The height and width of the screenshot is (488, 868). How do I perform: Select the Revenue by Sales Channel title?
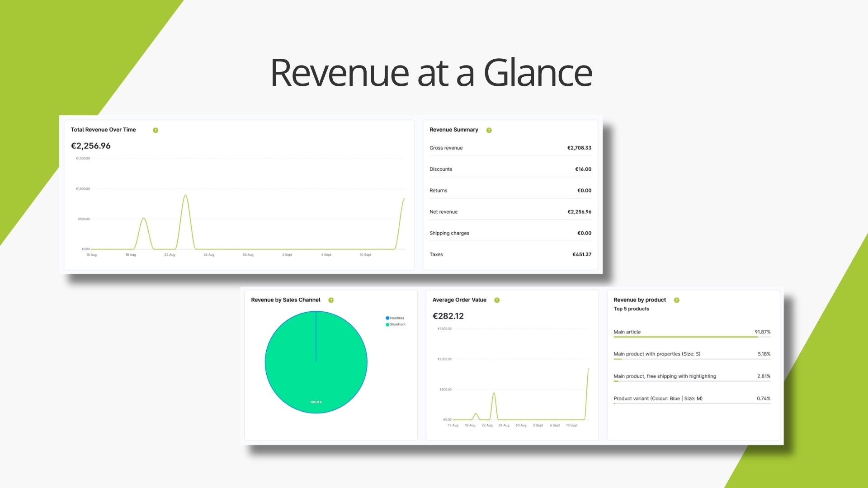(286, 300)
